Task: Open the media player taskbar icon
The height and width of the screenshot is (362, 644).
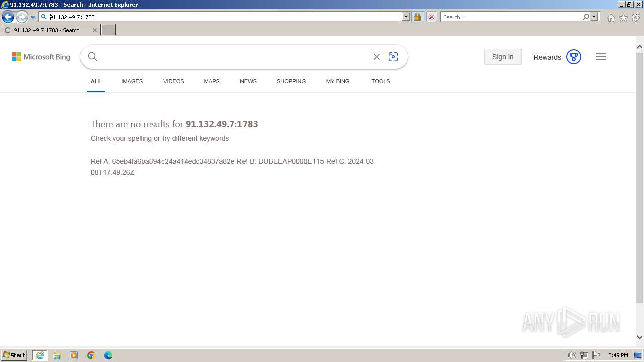Action: click(74, 355)
